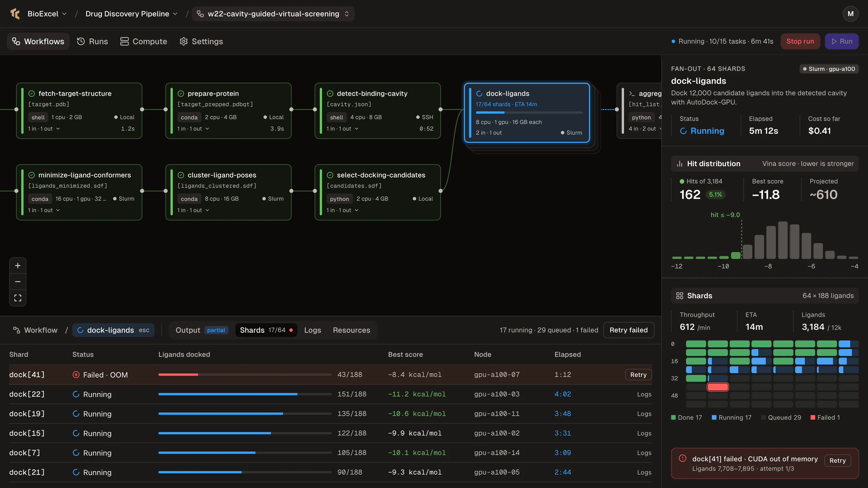Click the success check icon on fetch-target-structure node
868x488 pixels.
[x=32, y=93]
